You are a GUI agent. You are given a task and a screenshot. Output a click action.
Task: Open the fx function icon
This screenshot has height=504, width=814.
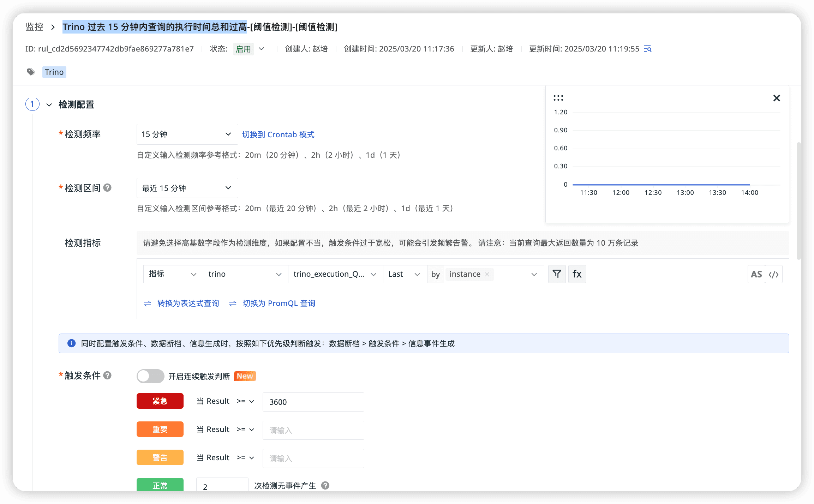577,274
